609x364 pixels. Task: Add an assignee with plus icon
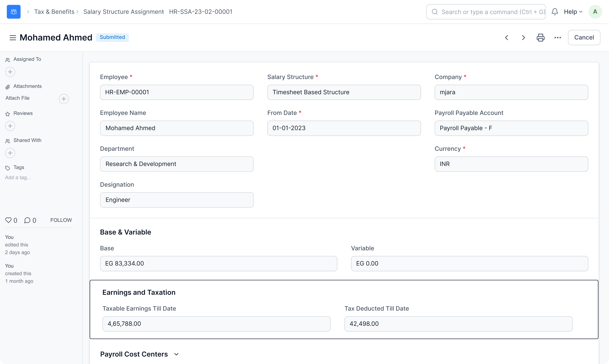pos(10,72)
